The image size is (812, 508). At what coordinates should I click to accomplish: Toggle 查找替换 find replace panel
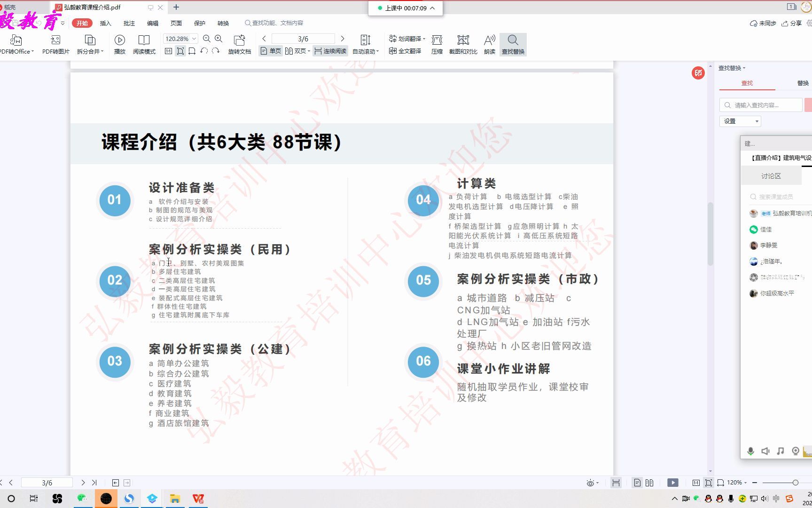coord(513,45)
